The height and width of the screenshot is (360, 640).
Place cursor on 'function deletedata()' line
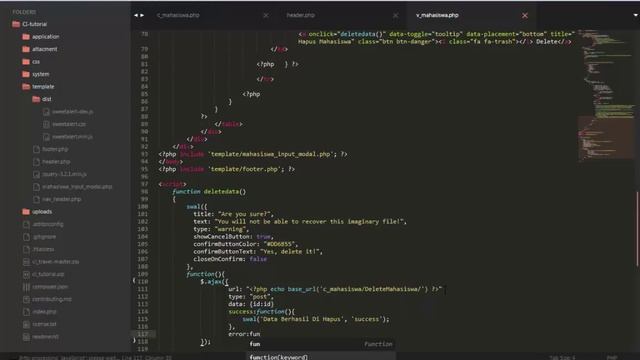209,191
